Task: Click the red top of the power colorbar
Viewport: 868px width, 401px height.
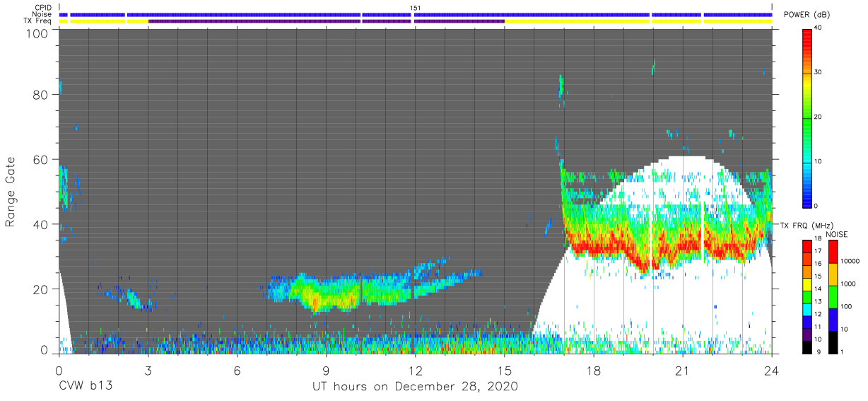Action: click(x=807, y=39)
